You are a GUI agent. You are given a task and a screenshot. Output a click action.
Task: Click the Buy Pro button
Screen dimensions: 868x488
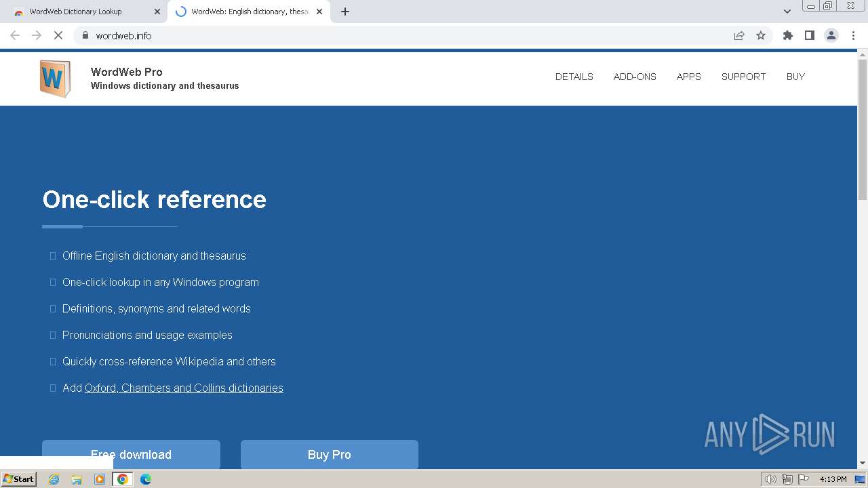pos(330,454)
